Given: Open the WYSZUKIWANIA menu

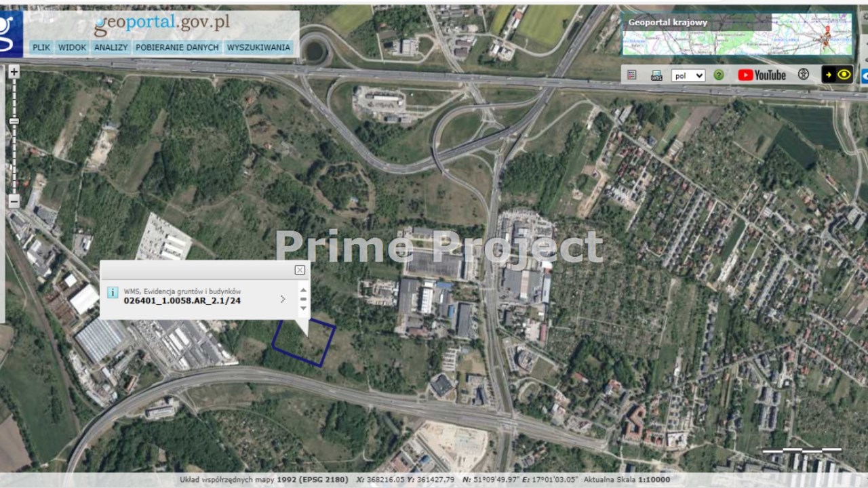Looking at the screenshot, I should pyautogui.click(x=259, y=47).
